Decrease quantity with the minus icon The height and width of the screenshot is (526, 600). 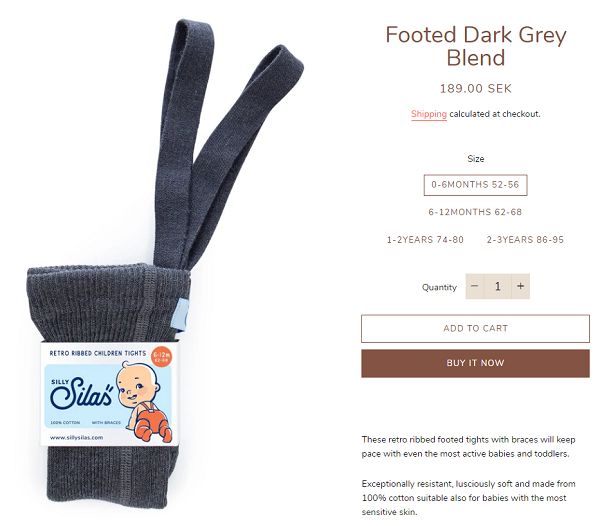coord(474,286)
